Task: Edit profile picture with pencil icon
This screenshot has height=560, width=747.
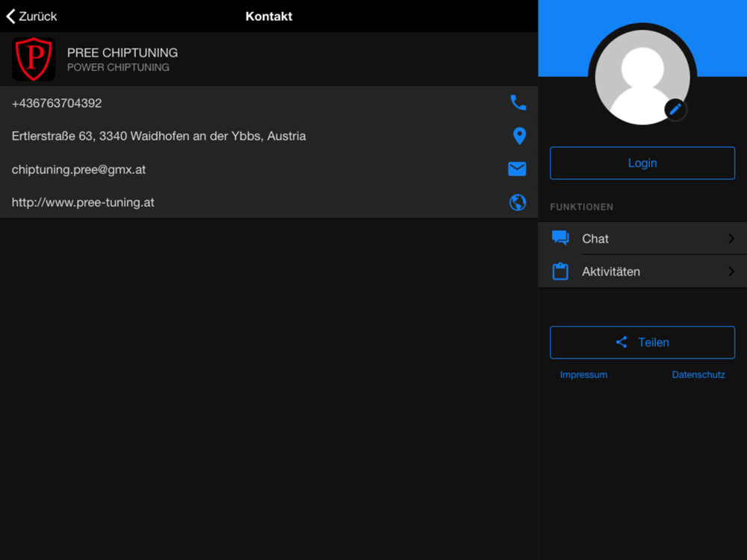Action: pyautogui.click(x=675, y=110)
